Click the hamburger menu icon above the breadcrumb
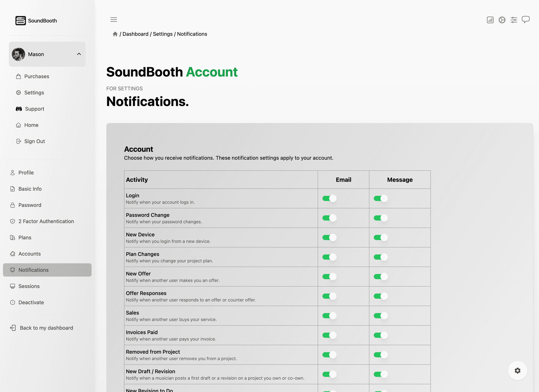Image resolution: width=539 pixels, height=392 pixels. pyautogui.click(x=114, y=20)
